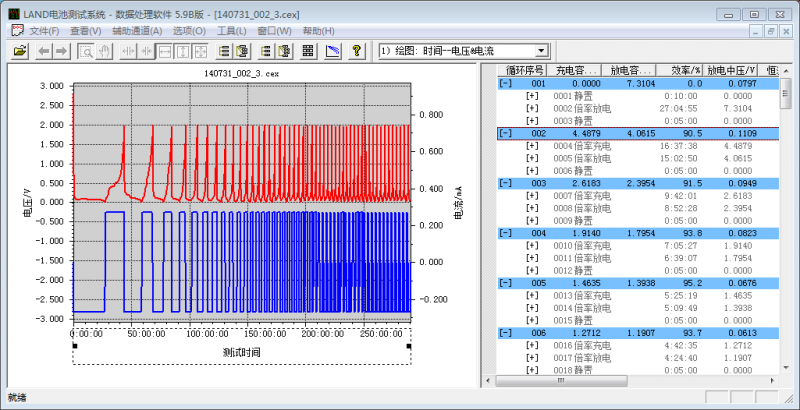Click the open file folder icon
This screenshot has width=800, height=410.
pos(19,51)
